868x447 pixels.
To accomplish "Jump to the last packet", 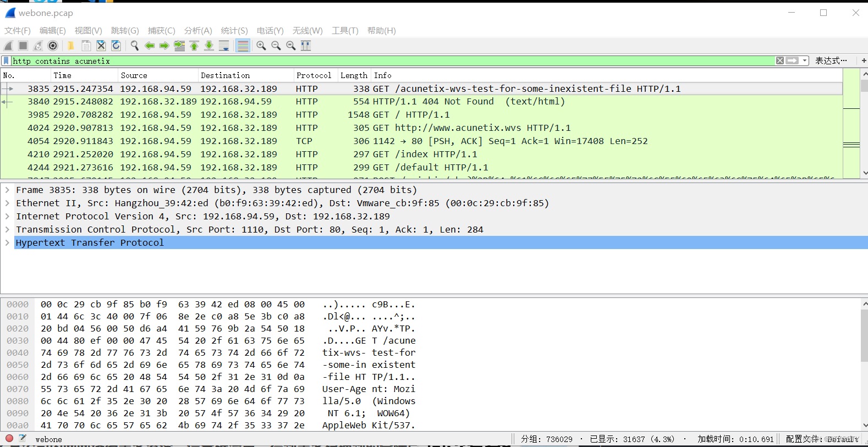I will tap(209, 46).
